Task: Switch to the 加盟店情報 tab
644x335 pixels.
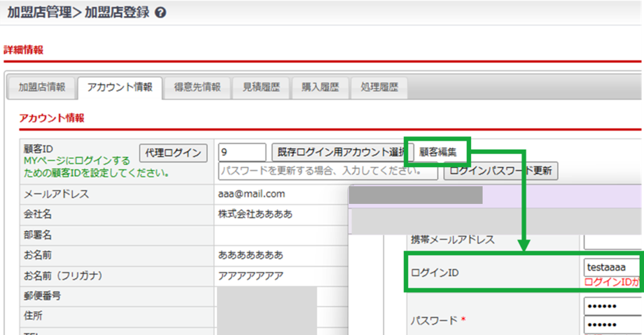Action: click(41, 87)
